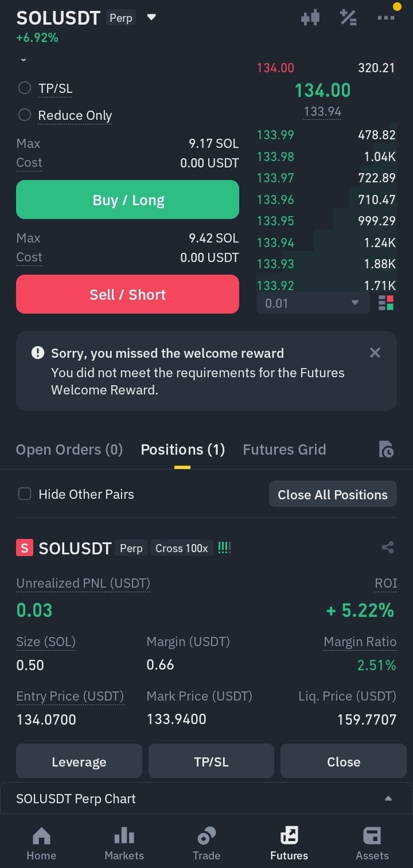The image size is (413, 868).
Task: Check Hide Other Pairs box
Action: click(25, 494)
